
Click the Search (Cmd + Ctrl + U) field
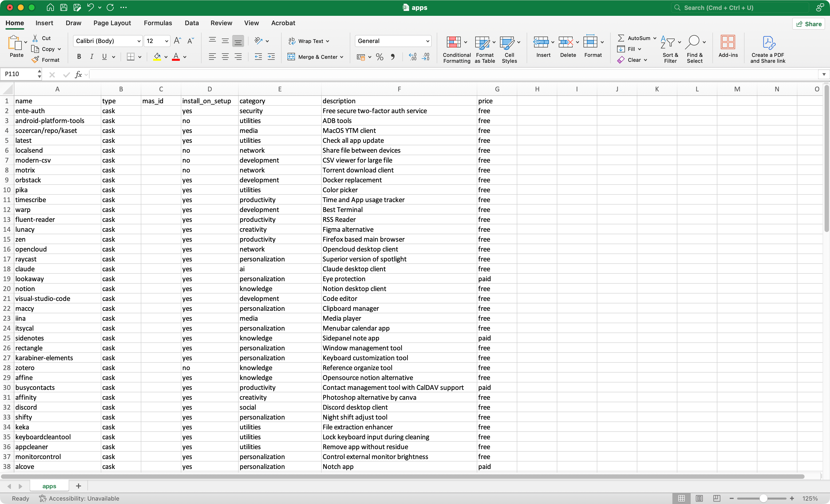(740, 7)
